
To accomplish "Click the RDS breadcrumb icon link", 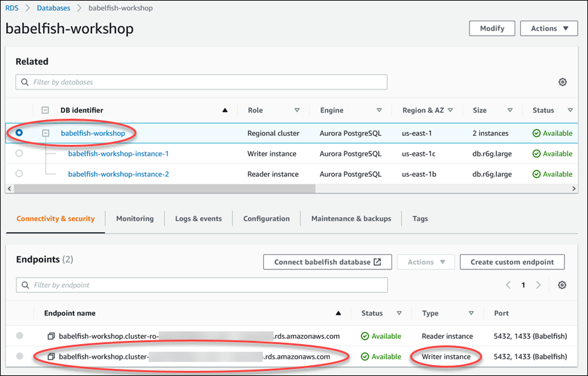I will point(11,8).
